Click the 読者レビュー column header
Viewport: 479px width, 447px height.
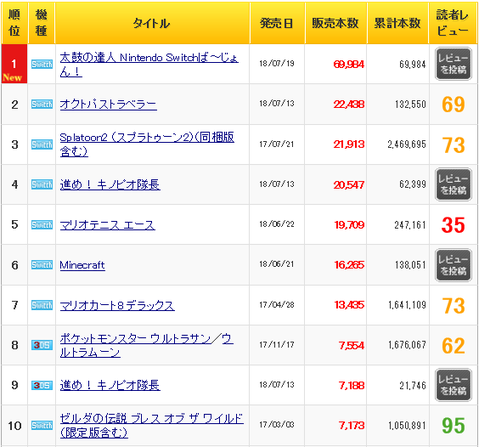pyautogui.click(x=453, y=23)
